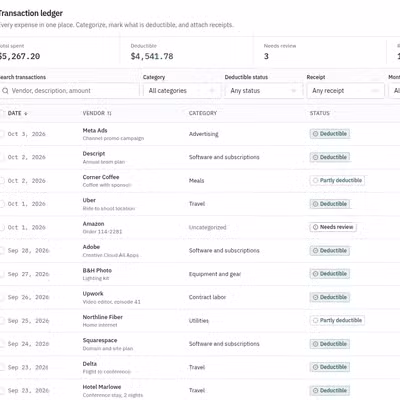Click the Sep 25, 2026 date cell

(x=28, y=321)
